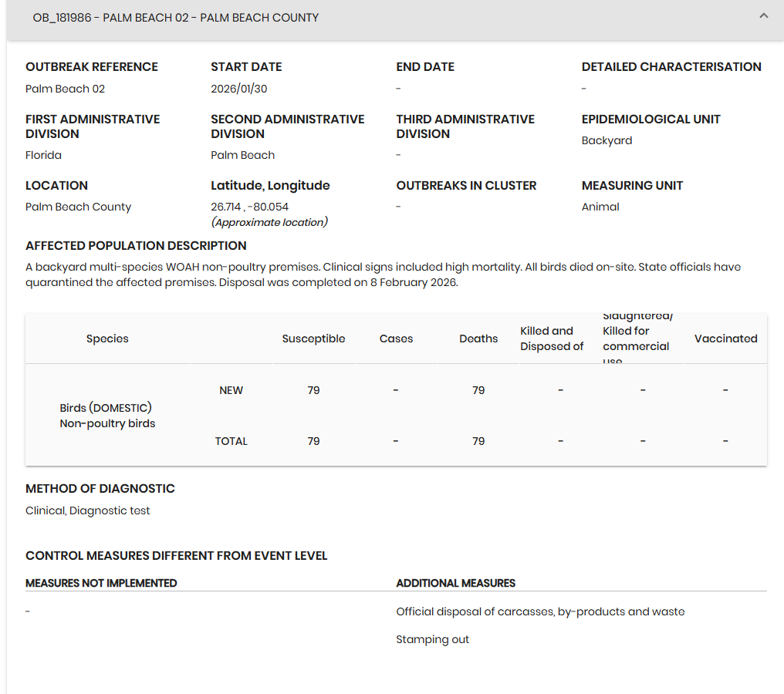The height and width of the screenshot is (694, 784).
Task: Click the Cases column header
Action: [x=396, y=339]
